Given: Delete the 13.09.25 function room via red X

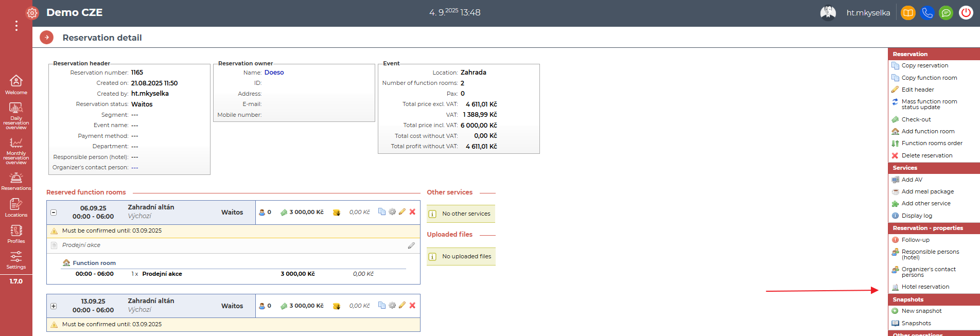Looking at the screenshot, I should tap(412, 305).
